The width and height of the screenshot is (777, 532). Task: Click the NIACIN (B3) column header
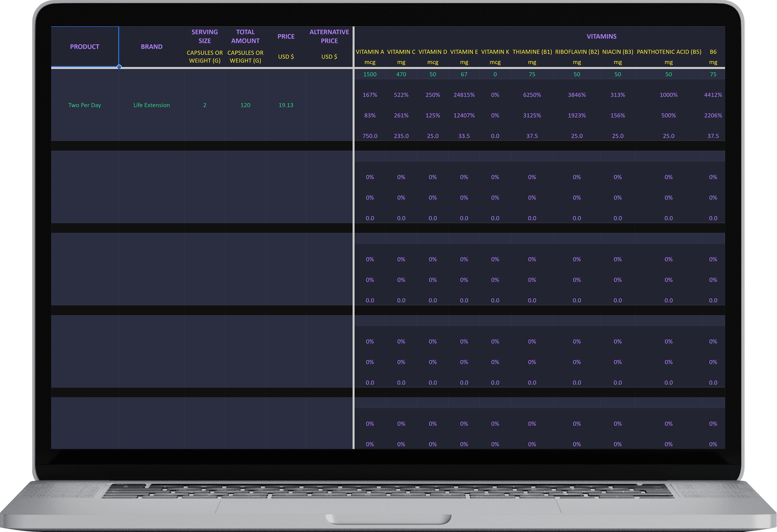(618, 52)
